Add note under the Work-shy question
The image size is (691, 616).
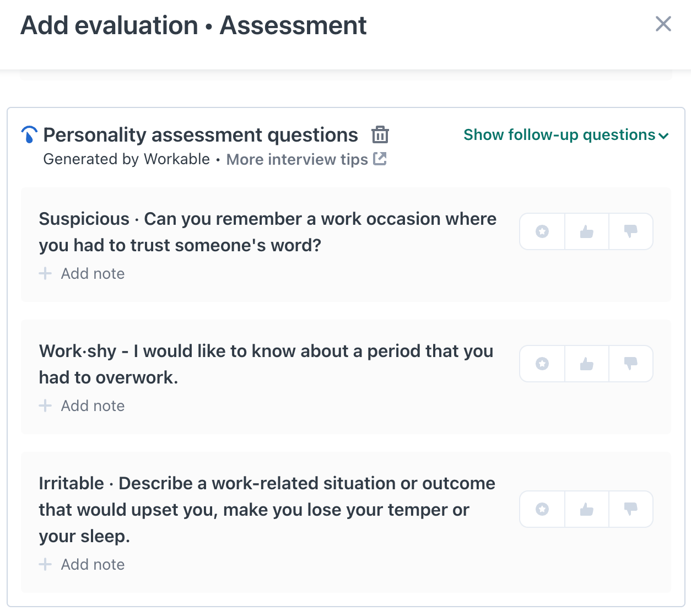click(93, 406)
